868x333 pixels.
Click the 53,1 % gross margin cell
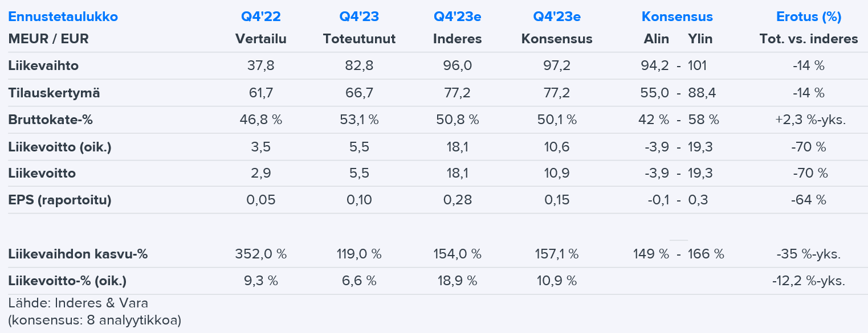pos(359,120)
